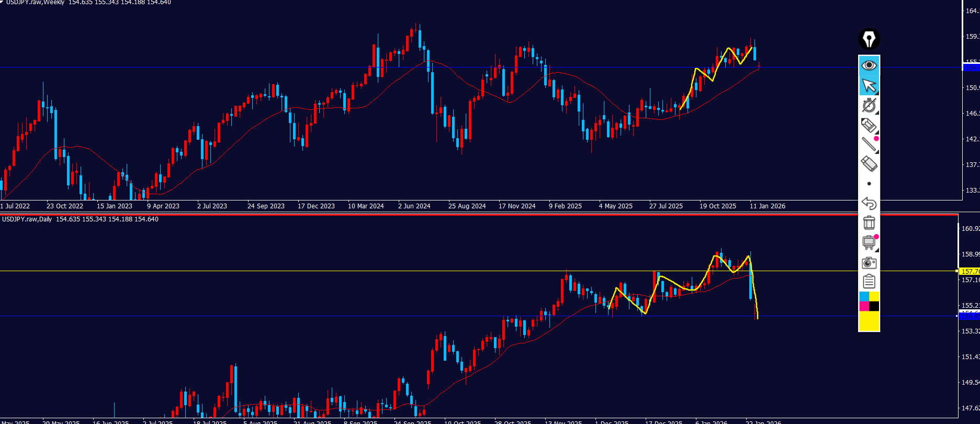Click the trash can to clear drawings
The height and width of the screenshot is (424, 980).
(x=869, y=222)
